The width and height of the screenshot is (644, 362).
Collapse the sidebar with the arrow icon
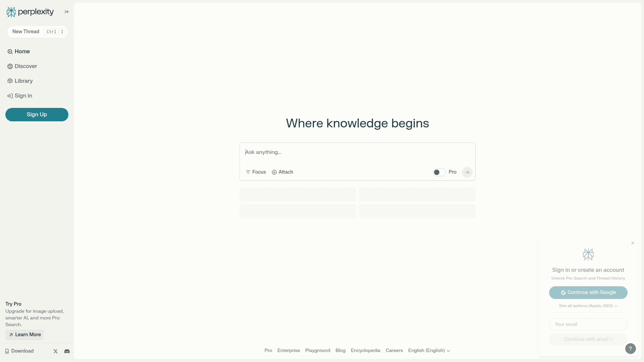pyautogui.click(x=67, y=12)
